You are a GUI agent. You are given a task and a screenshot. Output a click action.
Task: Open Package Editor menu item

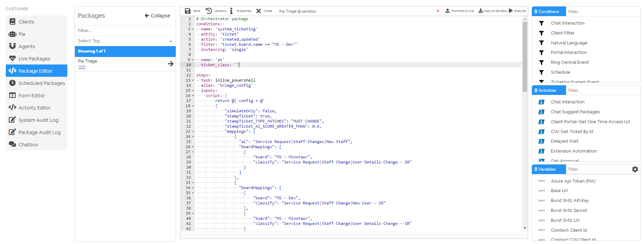tap(37, 71)
